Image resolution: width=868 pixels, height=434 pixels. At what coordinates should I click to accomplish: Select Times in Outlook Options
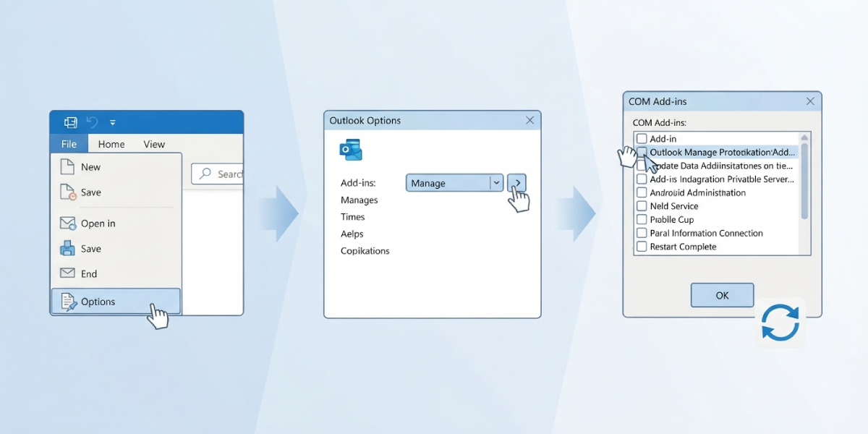(353, 217)
